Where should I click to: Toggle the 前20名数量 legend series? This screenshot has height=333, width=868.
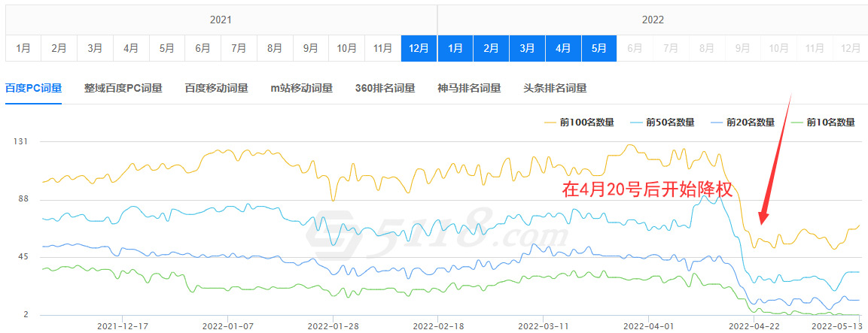[x=742, y=122]
